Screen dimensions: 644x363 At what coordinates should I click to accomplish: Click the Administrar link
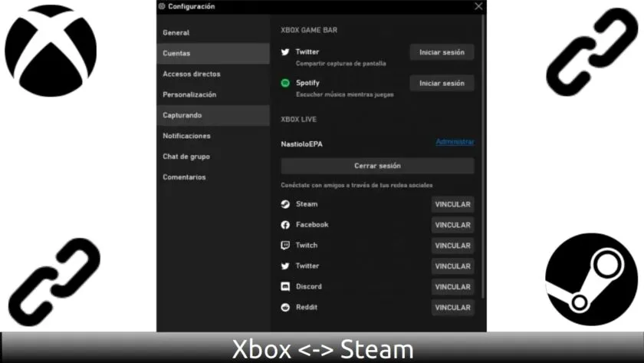[x=455, y=142]
